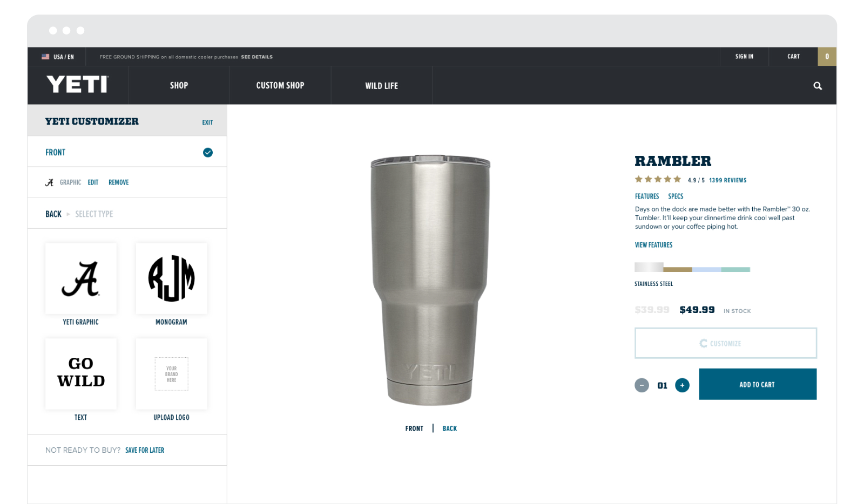Decrease quantity with minus button
This screenshot has width=864, height=504.
click(642, 385)
